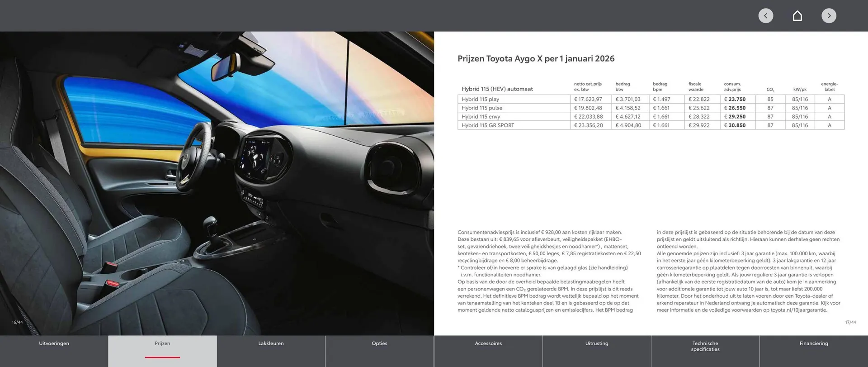
Task: Click net price € 23.356,20
Action: tap(589, 125)
